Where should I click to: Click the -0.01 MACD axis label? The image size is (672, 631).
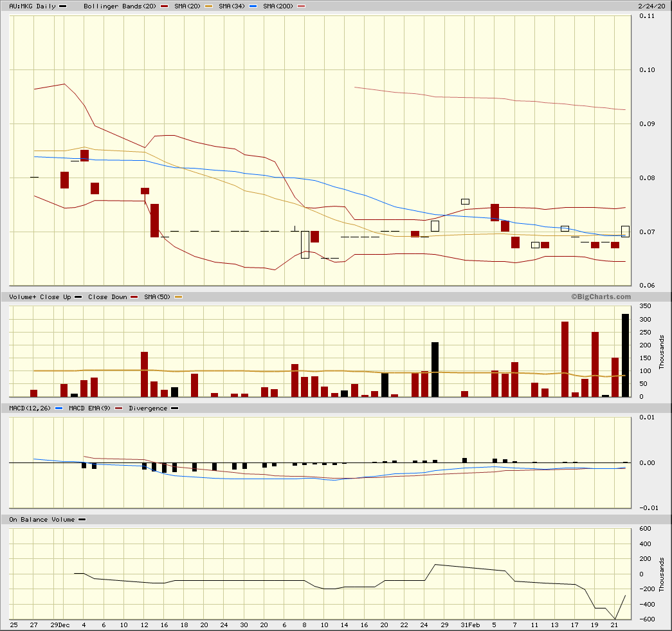[x=649, y=508]
